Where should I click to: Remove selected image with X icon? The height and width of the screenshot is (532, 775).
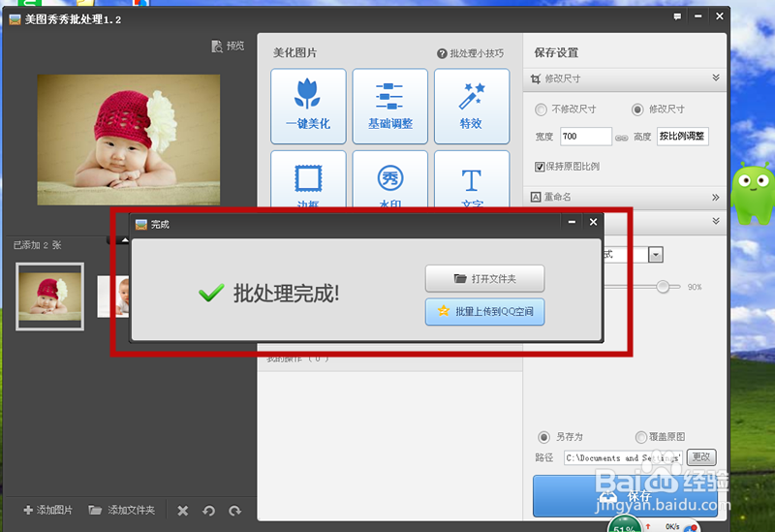[x=183, y=511]
